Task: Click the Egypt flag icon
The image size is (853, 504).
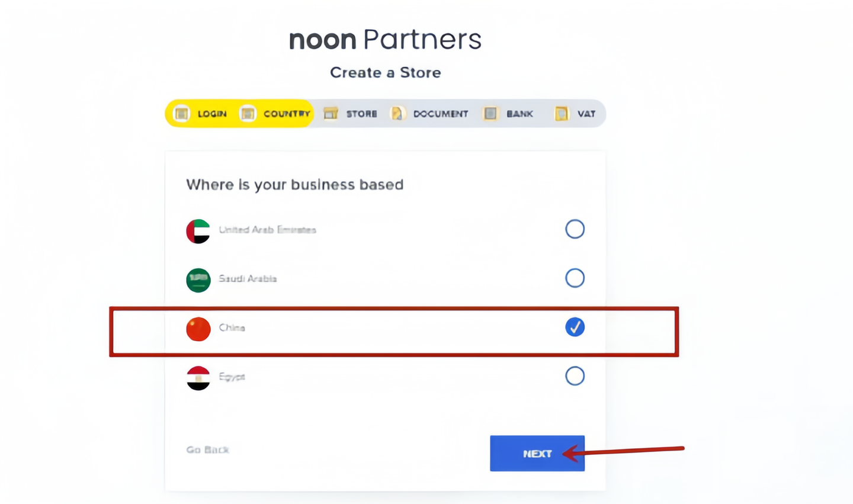Action: 198,378
